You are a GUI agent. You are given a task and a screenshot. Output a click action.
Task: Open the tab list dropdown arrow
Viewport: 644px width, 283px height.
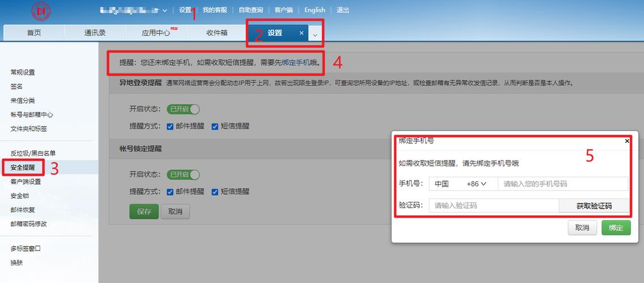click(315, 35)
